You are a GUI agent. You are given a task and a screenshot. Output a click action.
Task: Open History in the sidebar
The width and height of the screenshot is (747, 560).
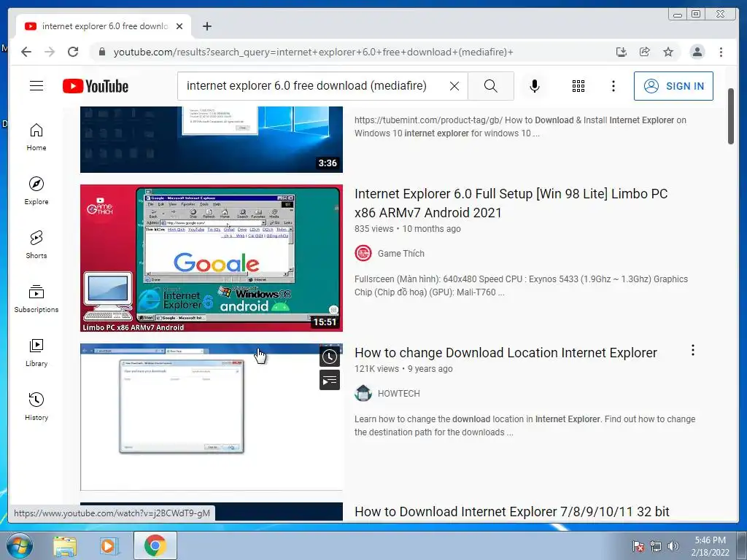tap(36, 407)
